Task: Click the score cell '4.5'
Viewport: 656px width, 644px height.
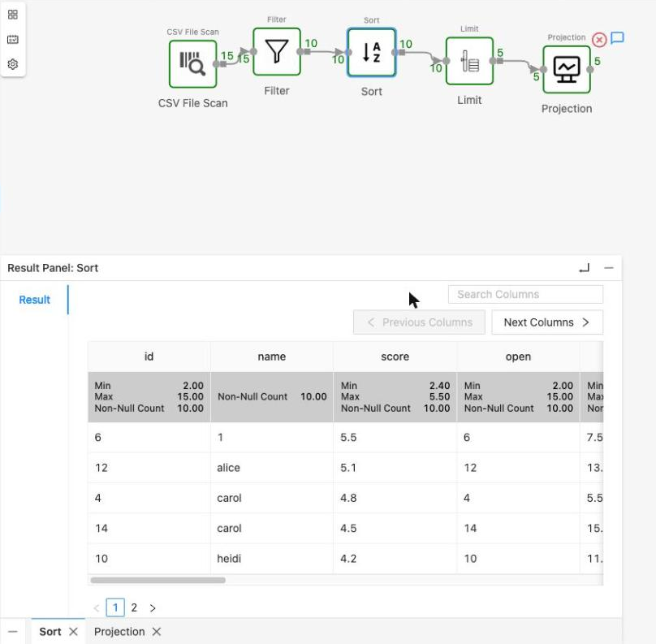Action: pos(395,528)
